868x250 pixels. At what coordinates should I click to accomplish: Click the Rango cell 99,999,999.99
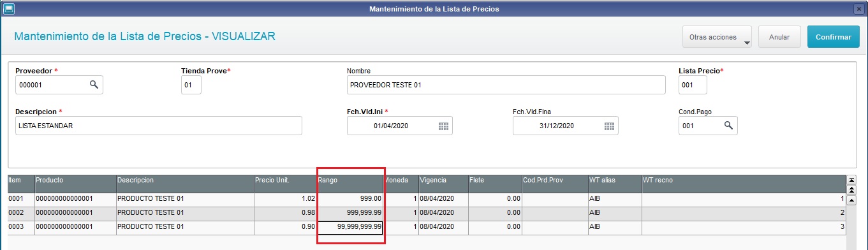[x=350, y=227]
